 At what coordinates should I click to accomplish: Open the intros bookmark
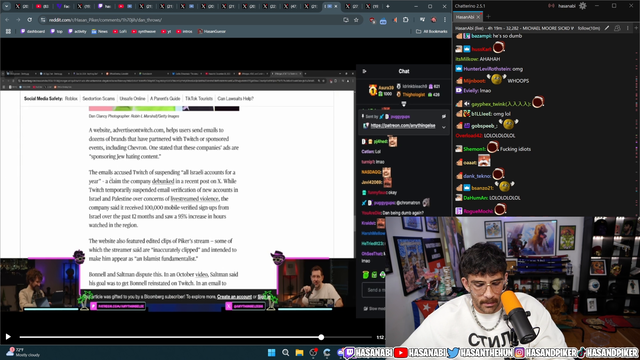tap(184, 31)
